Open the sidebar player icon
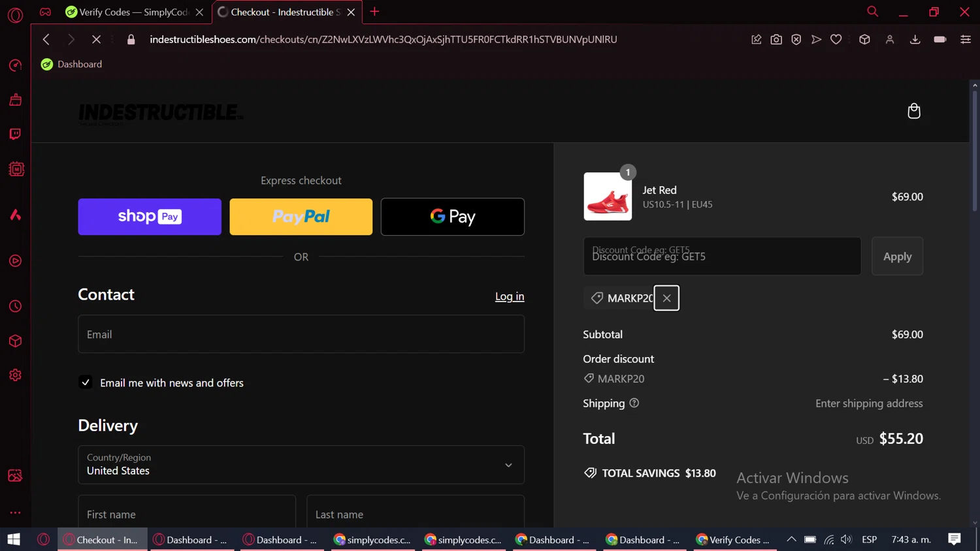The height and width of the screenshot is (551, 980). pos(15,261)
